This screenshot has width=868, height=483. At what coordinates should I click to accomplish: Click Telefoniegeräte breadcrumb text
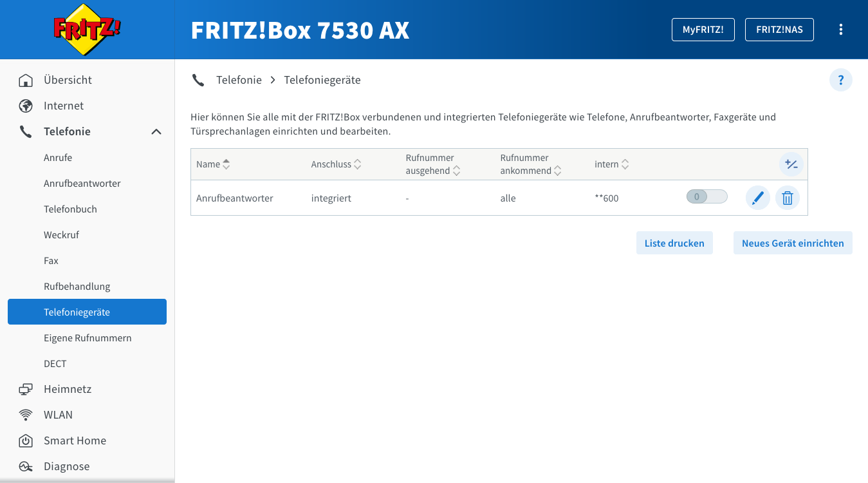point(322,80)
